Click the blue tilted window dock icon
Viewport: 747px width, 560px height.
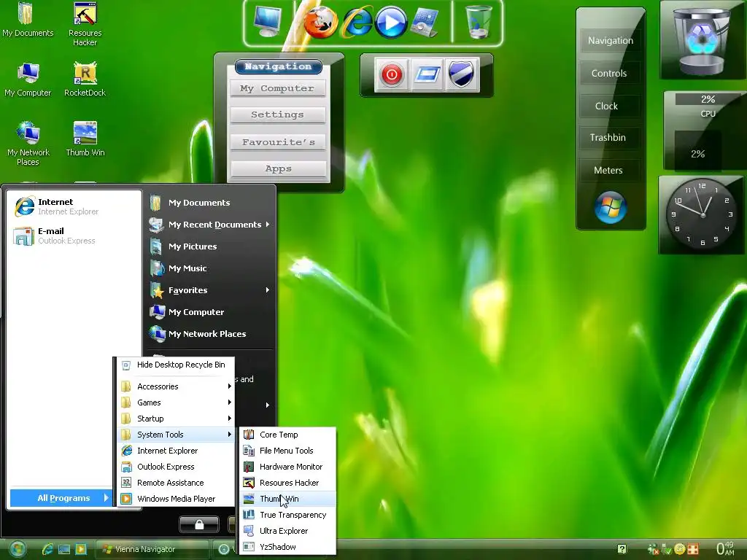pyautogui.click(x=424, y=23)
